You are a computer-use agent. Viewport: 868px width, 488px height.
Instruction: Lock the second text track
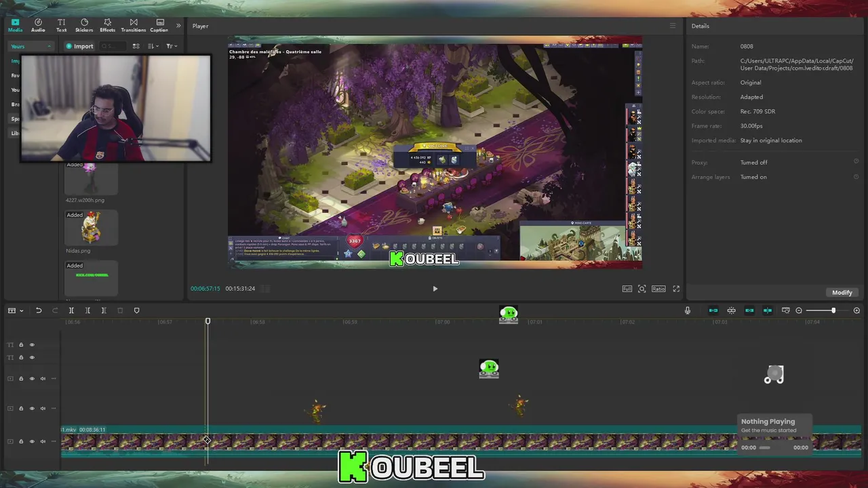point(21,357)
